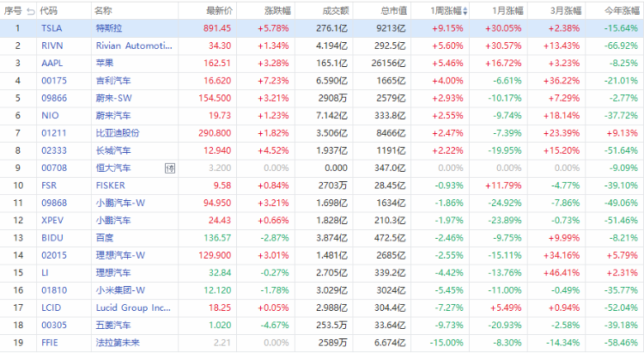Click the reset sort icon beside 序号

click(31, 11)
